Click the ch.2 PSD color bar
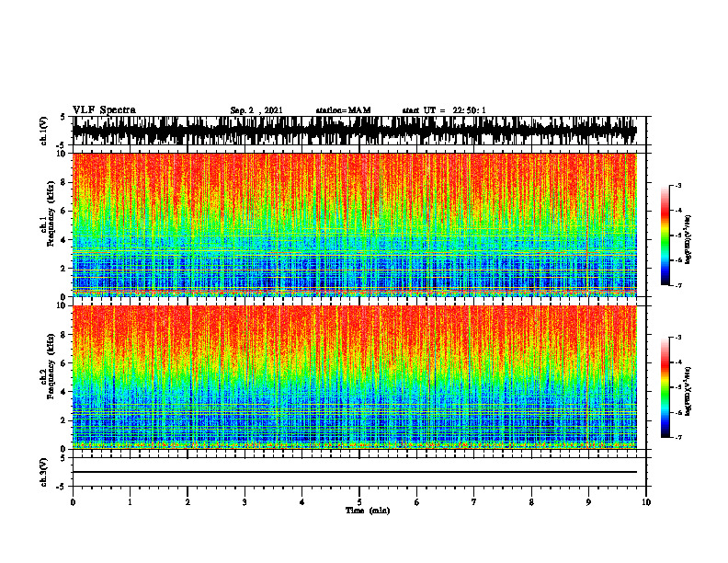This screenshot has width=728, height=563. click(665, 387)
